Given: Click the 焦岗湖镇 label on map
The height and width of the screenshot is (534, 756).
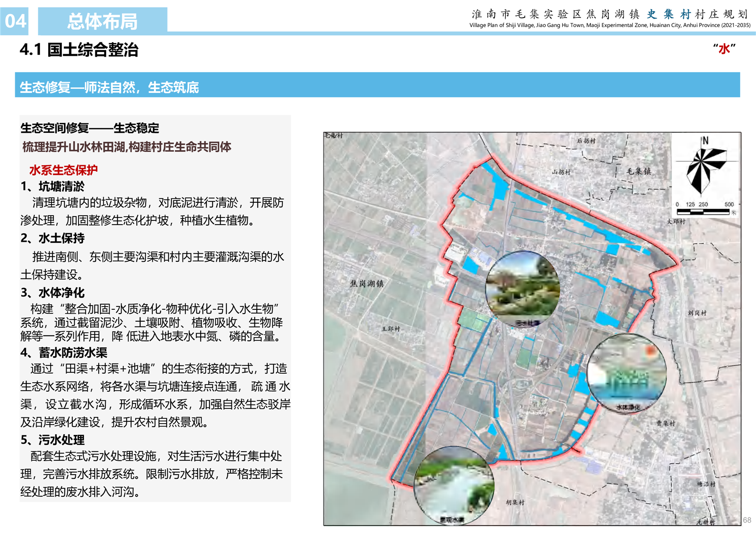Looking at the screenshot, I should pyautogui.click(x=367, y=284).
